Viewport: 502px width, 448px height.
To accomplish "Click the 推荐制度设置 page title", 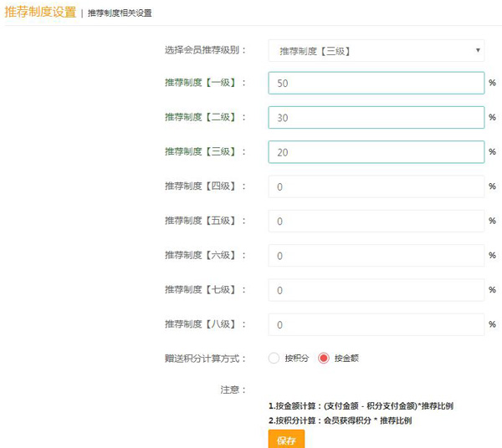I will (40, 13).
